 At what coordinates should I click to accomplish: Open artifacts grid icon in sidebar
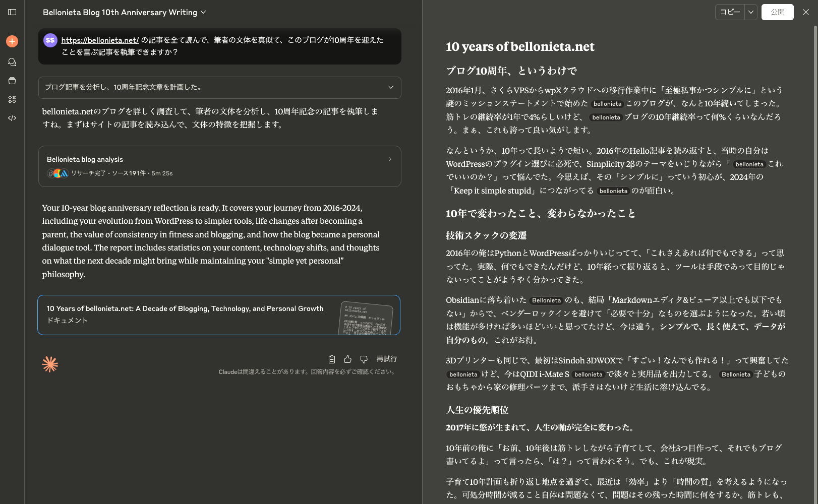click(12, 99)
